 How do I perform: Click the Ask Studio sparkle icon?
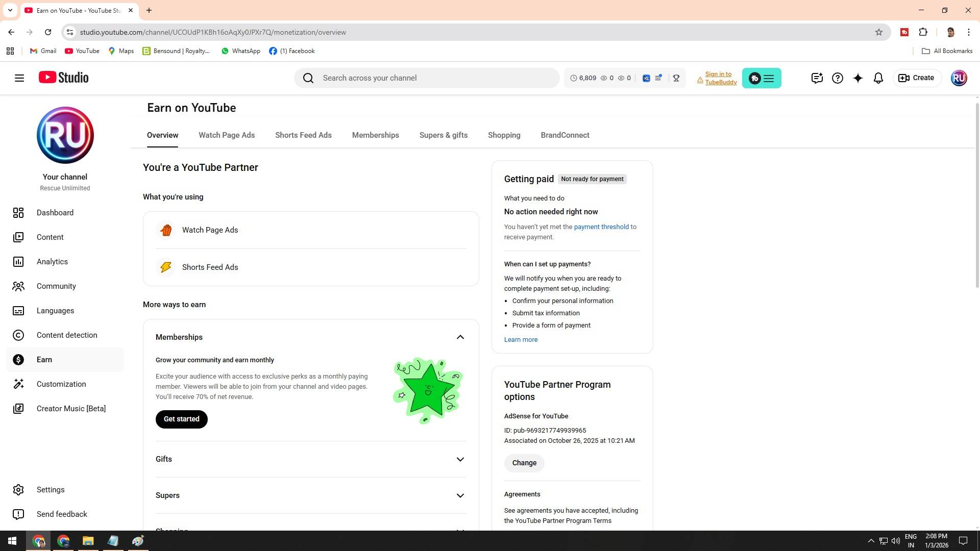point(857,78)
